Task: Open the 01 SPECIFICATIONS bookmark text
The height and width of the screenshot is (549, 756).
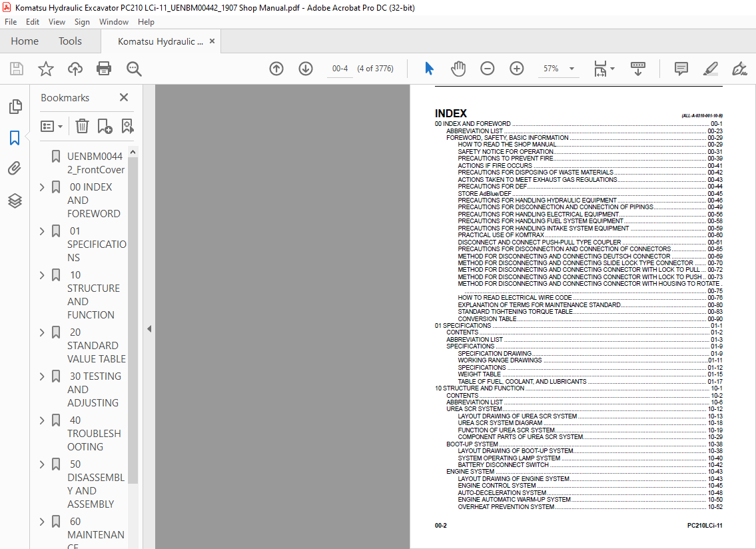Action: click(x=97, y=244)
